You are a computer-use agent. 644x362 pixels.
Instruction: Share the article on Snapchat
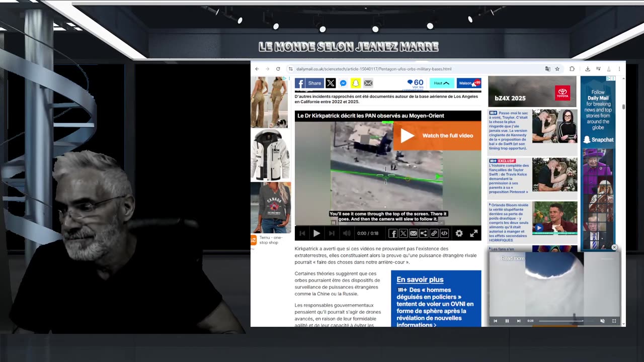(x=356, y=83)
